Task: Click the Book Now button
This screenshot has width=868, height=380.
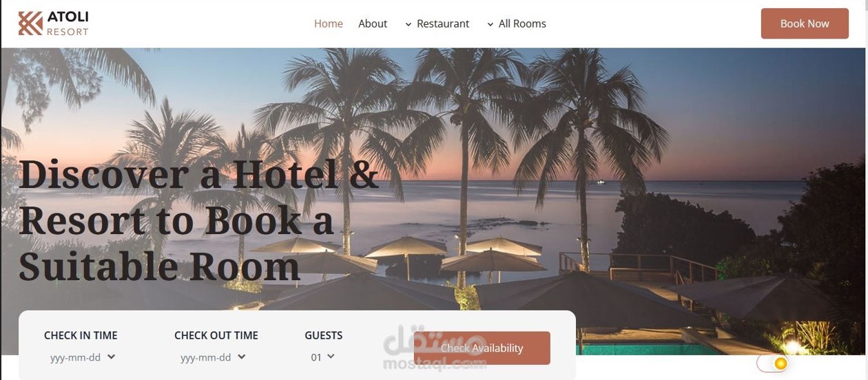Action: (805, 23)
